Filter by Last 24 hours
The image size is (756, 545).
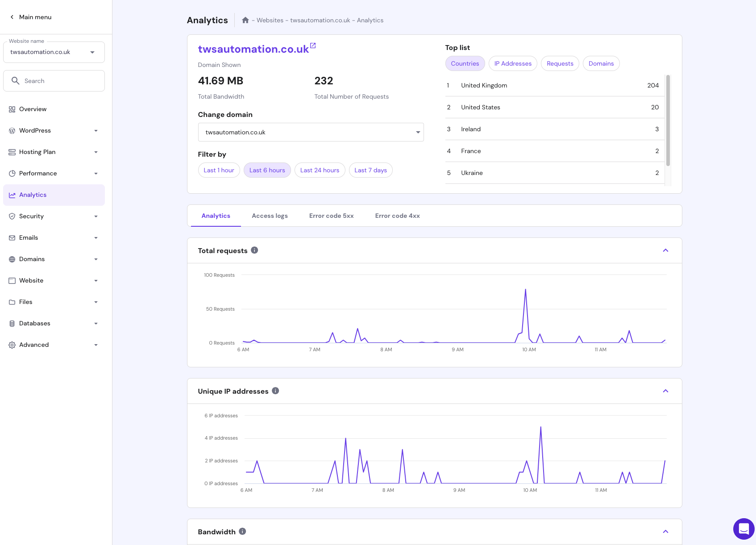320,170
